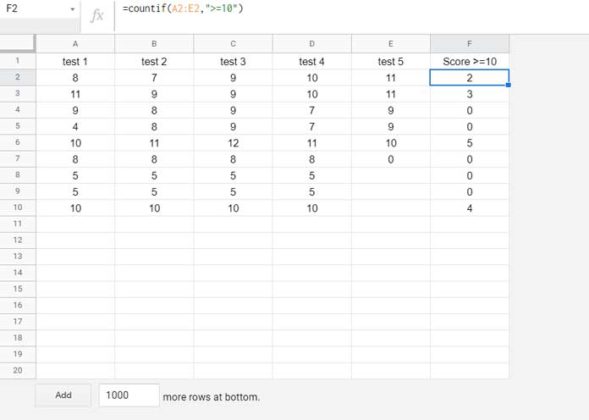589x420 pixels.
Task: Select the 'Score >=10' header cell
Action: pos(470,61)
